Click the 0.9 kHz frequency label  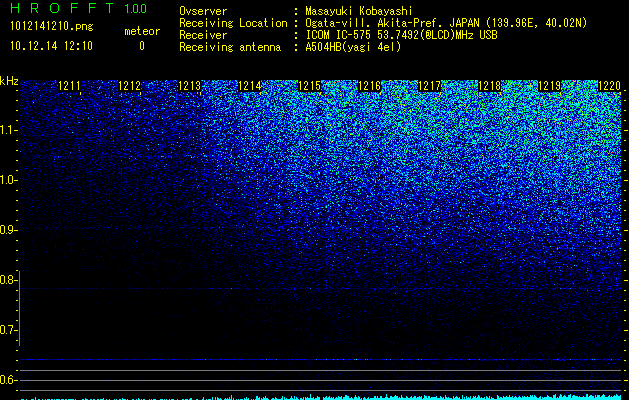(x=8, y=230)
